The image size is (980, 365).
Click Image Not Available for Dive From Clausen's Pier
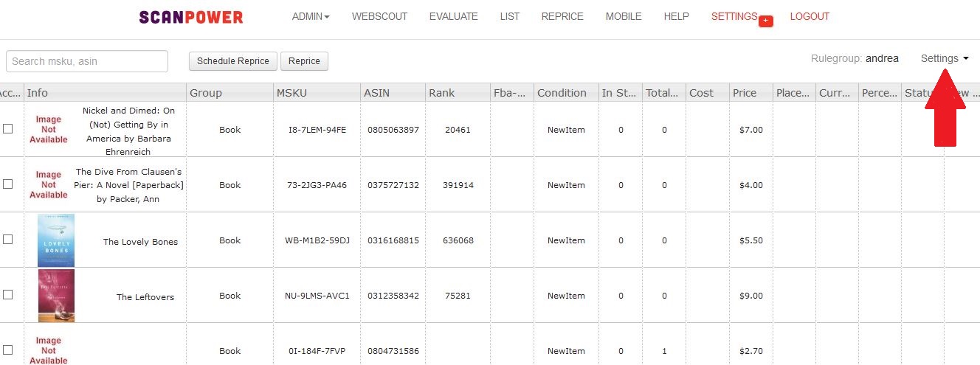[x=49, y=185]
